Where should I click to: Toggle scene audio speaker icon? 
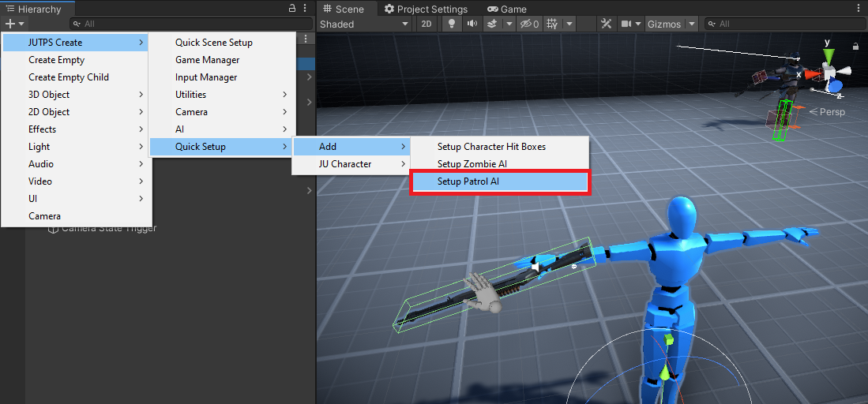click(x=472, y=24)
